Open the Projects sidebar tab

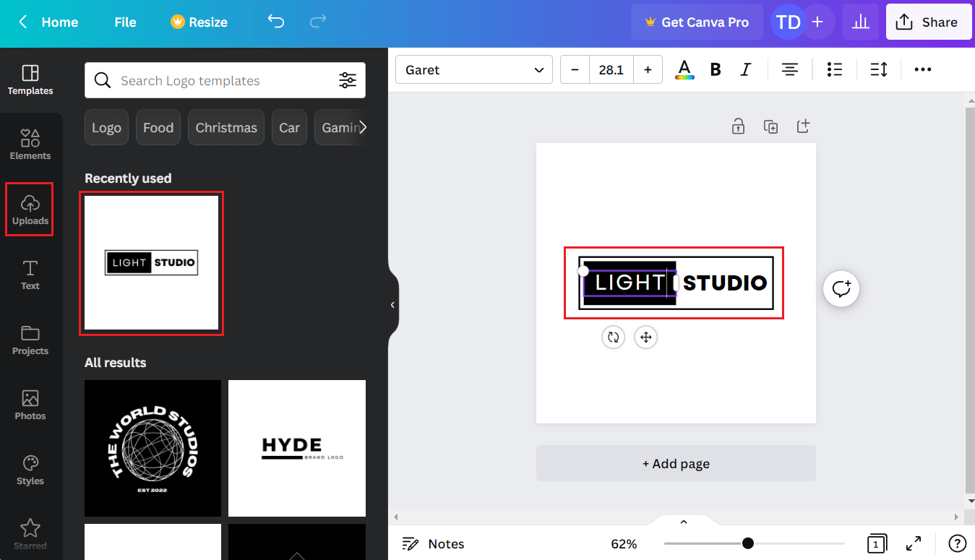click(30, 340)
